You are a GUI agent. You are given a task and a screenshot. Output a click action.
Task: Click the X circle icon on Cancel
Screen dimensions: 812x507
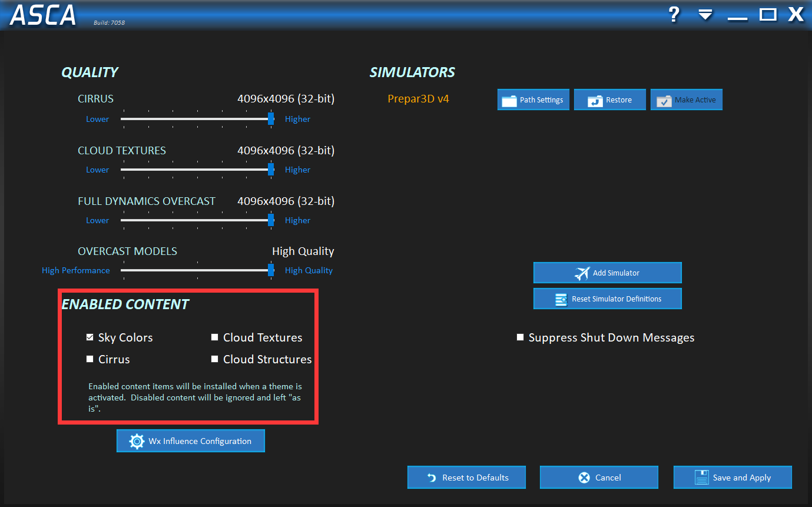(584, 478)
